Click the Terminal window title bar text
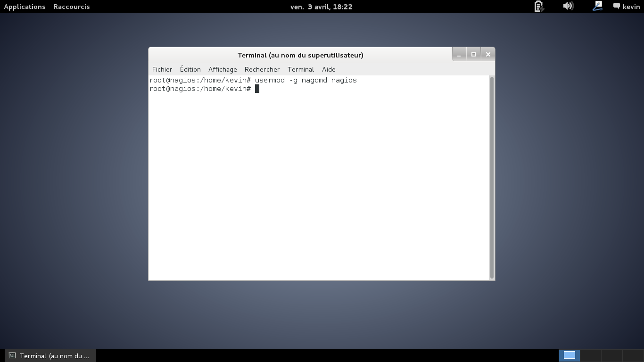This screenshot has height=362, width=644. 300,55
